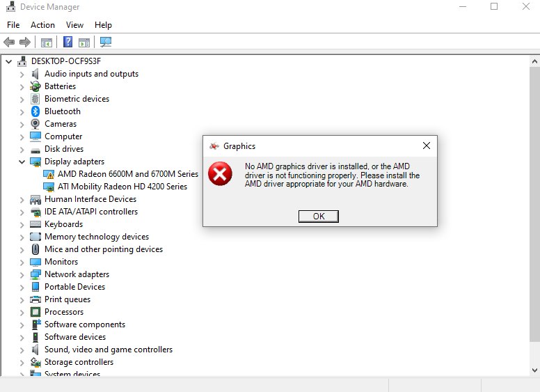Select the Monitors label
Viewport: 540px width, 392px height.
[61, 262]
